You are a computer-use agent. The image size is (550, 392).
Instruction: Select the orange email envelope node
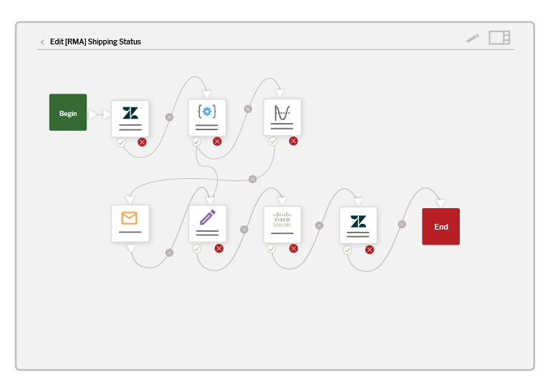(130, 223)
